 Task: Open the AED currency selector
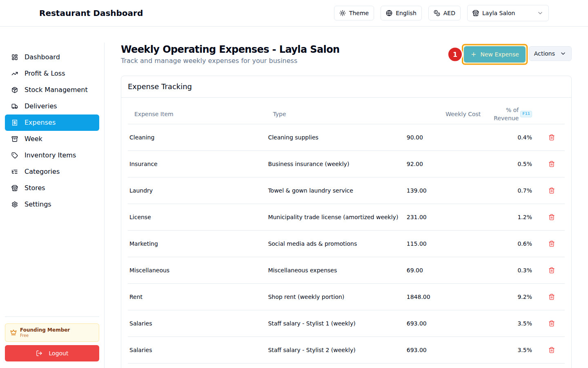click(x=444, y=13)
